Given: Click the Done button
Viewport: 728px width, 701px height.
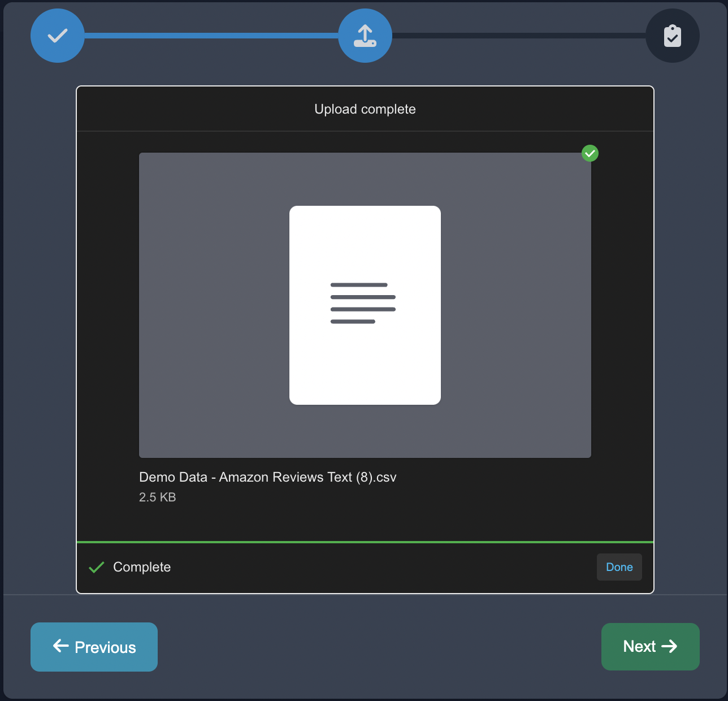Looking at the screenshot, I should (x=619, y=567).
